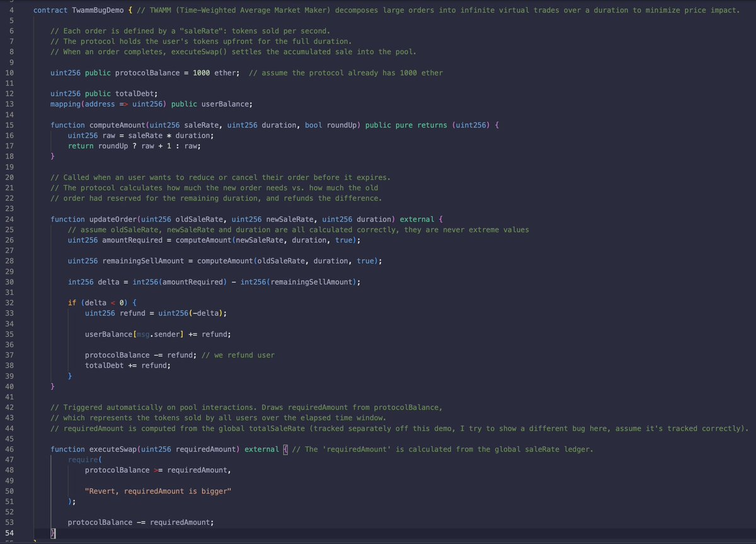Select line number 4 in the gutter

click(12, 11)
